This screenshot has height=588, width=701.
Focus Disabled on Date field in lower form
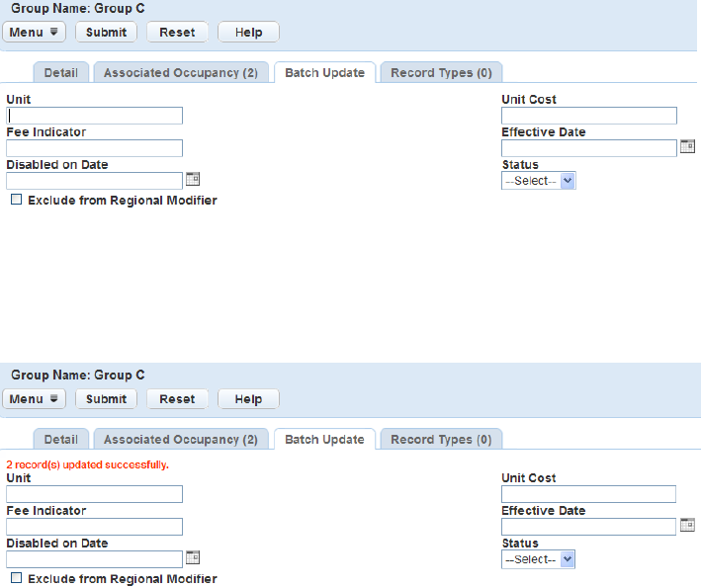click(94, 559)
